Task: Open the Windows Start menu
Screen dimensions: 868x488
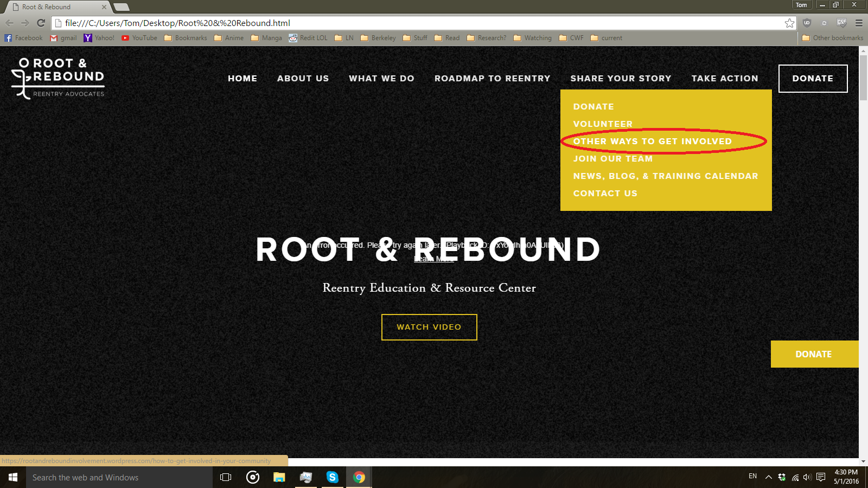Action: coord(13,477)
